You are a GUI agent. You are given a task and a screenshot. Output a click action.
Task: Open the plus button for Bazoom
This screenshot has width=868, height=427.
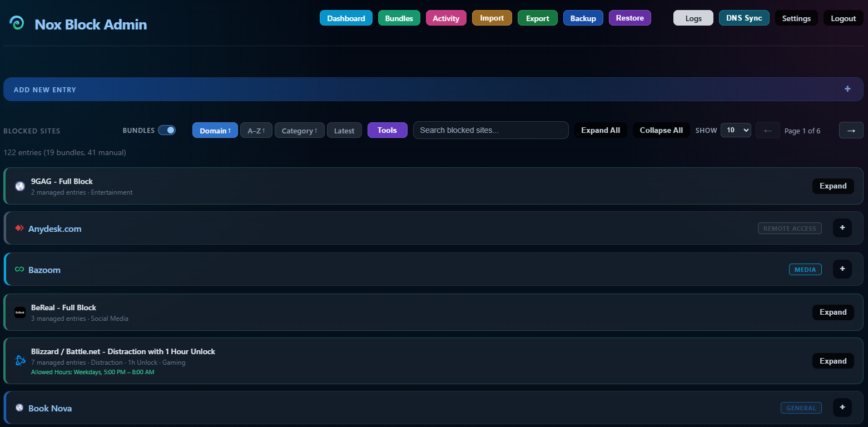tap(842, 269)
